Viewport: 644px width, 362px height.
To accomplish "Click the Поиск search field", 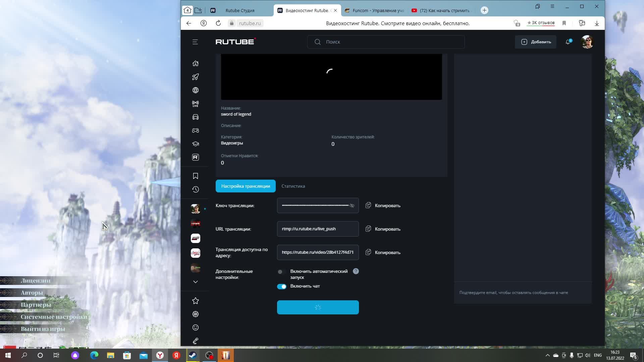I will [386, 42].
